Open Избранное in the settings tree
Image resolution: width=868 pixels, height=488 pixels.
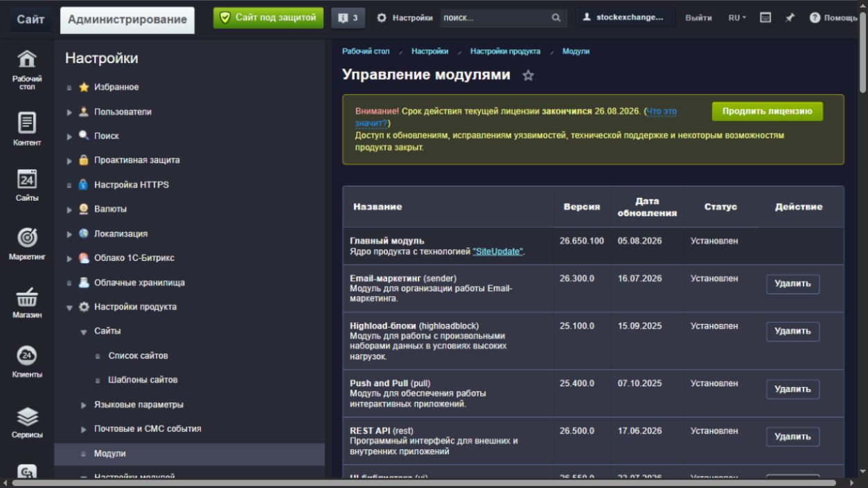pyautogui.click(x=116, y=87)
